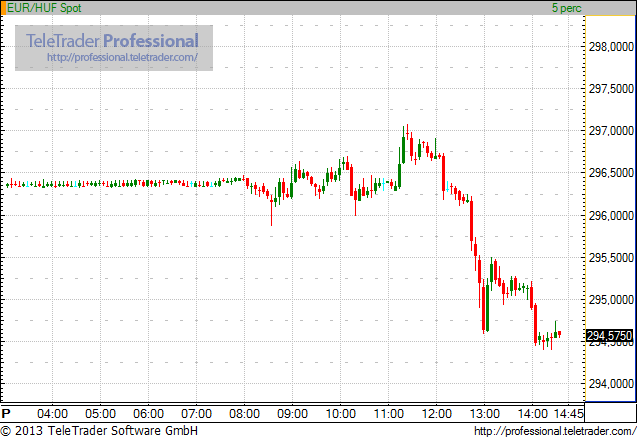Click the 06:00 time axis label
Screen dimensions: 637x440
148,414
